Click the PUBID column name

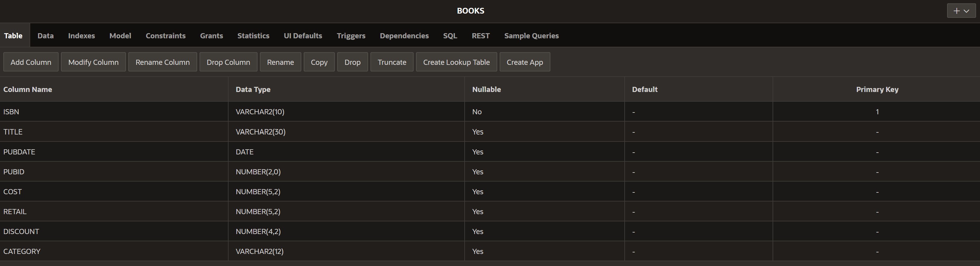[x=14, y=172]
